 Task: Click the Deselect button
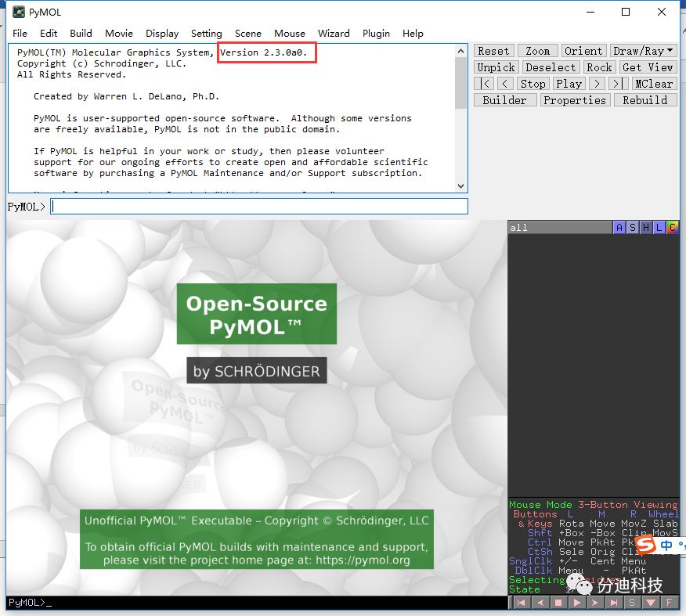point(551,67)
